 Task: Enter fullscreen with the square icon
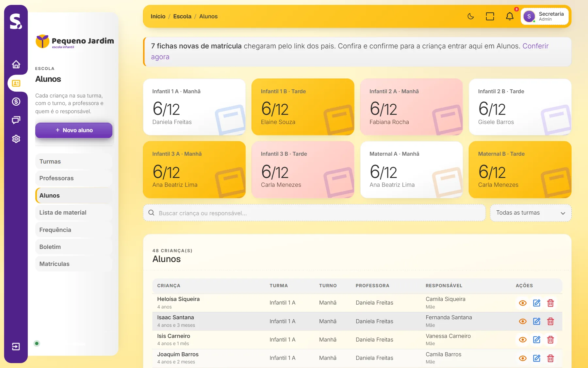tap(490, 16)
